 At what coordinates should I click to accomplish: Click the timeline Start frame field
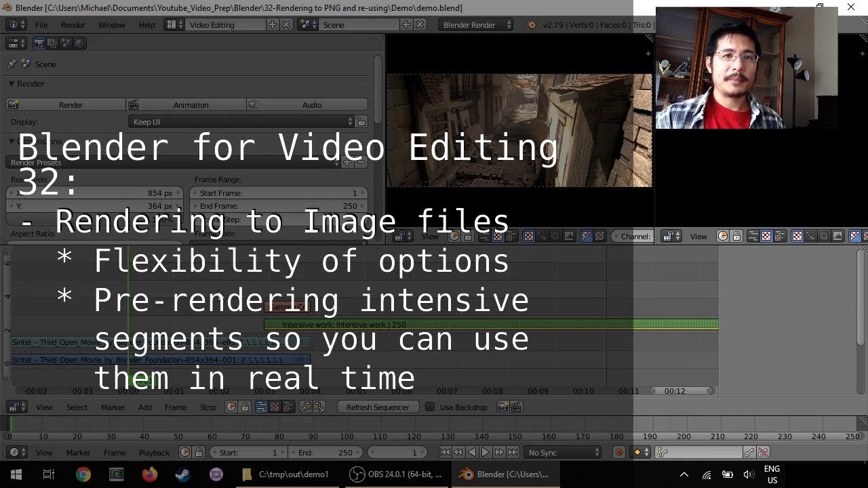(248, 452)
